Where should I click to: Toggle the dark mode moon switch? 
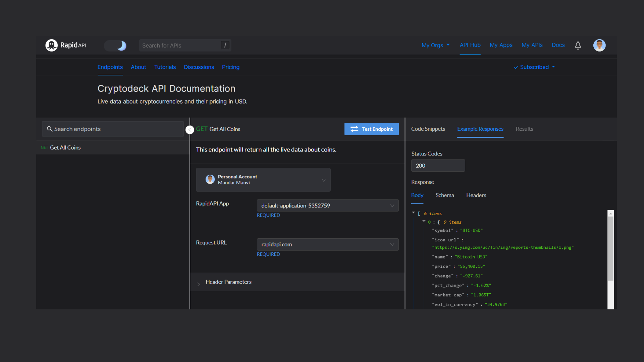pyautogui.click(x=115, y=46)
